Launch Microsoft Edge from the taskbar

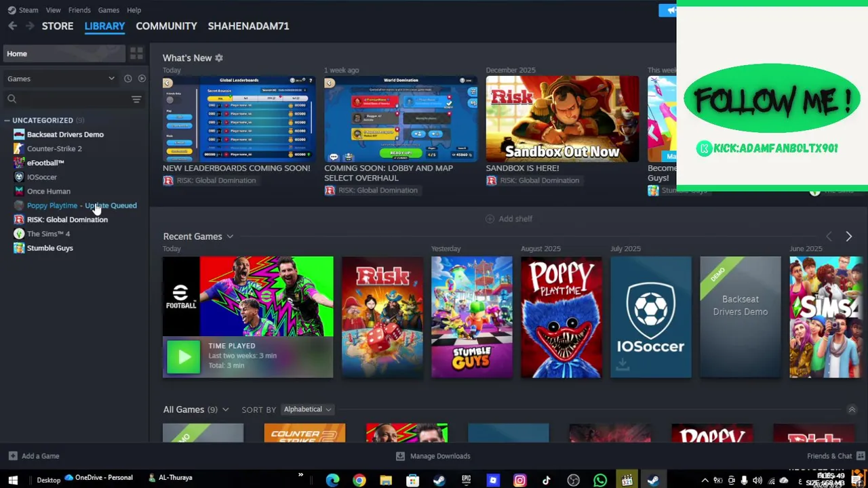point(332,481)
